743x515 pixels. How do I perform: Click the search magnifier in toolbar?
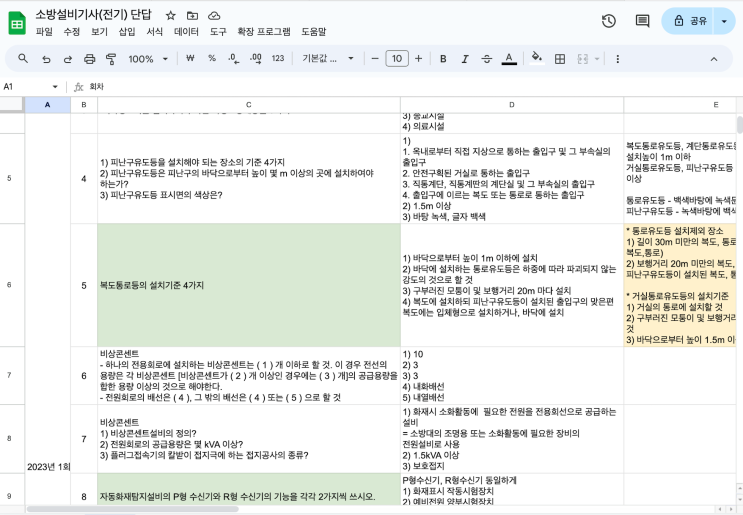pyautogui.click(x=23, y=59)
